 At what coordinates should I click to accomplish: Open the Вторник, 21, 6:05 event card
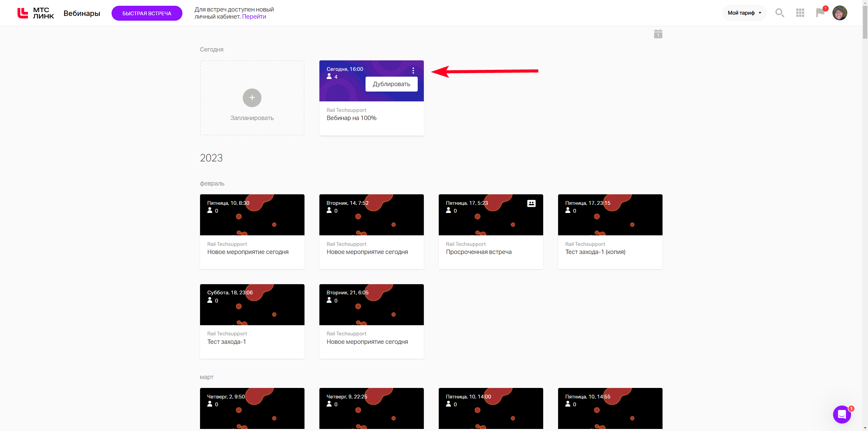coord(371,321)
